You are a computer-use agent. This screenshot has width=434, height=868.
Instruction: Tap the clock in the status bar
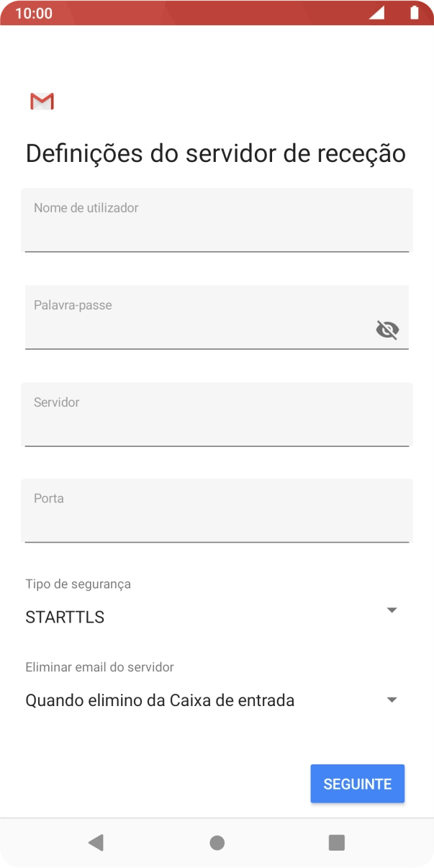(34, 12)
